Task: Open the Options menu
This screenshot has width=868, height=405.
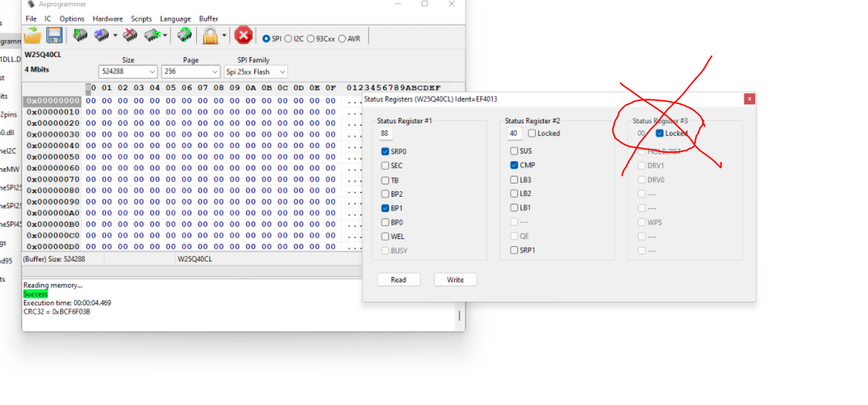Action: click(72, 19)
